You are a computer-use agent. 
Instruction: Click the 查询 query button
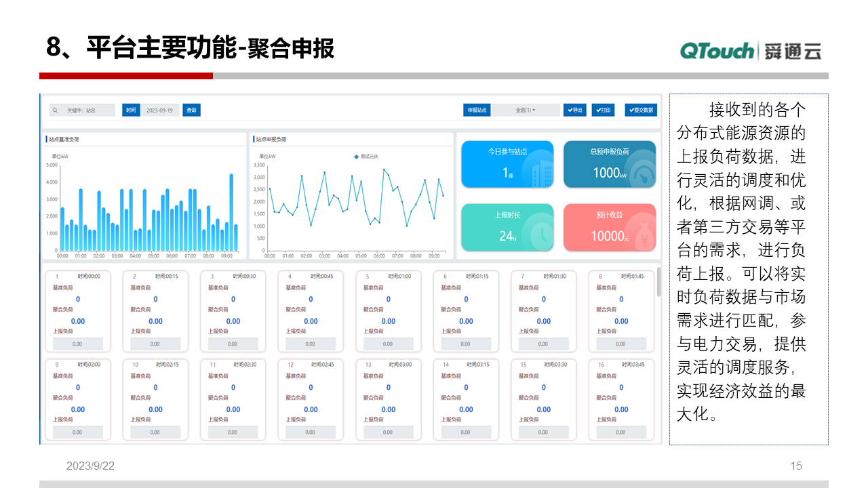191,110
